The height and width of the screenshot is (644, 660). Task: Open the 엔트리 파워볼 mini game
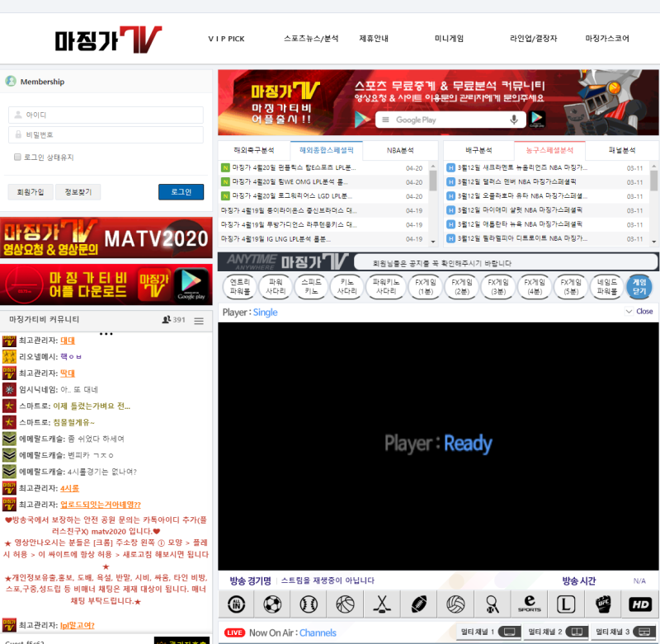(x=240, y=286)
